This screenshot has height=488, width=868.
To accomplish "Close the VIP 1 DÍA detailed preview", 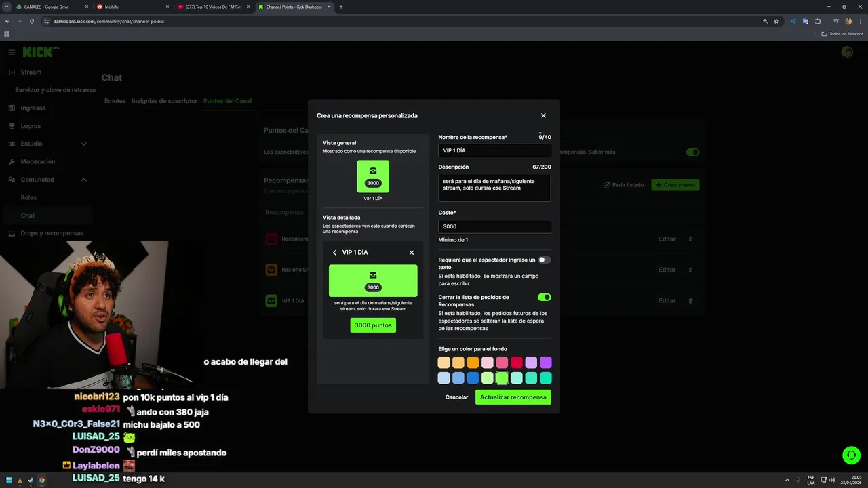I will [412, 253].
